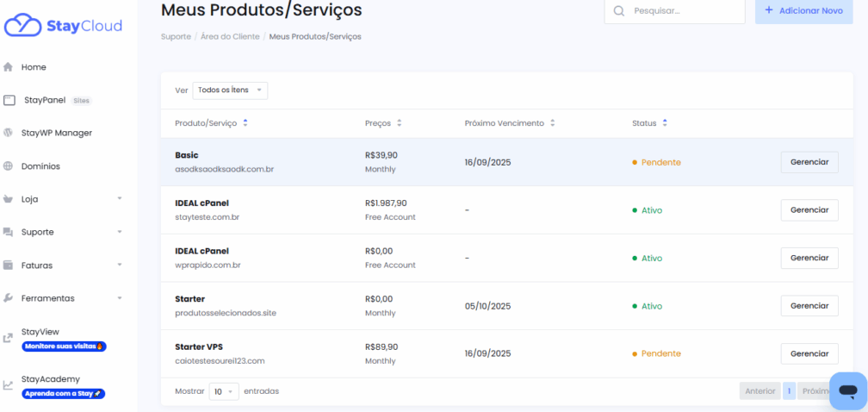Sort the table by Preços column

(x=383, y=123)
